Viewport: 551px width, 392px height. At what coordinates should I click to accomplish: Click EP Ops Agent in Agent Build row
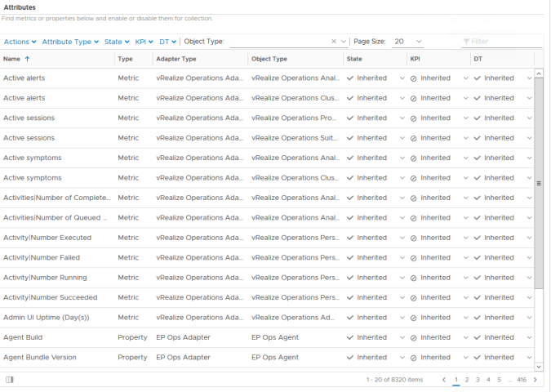click(275, 337)
